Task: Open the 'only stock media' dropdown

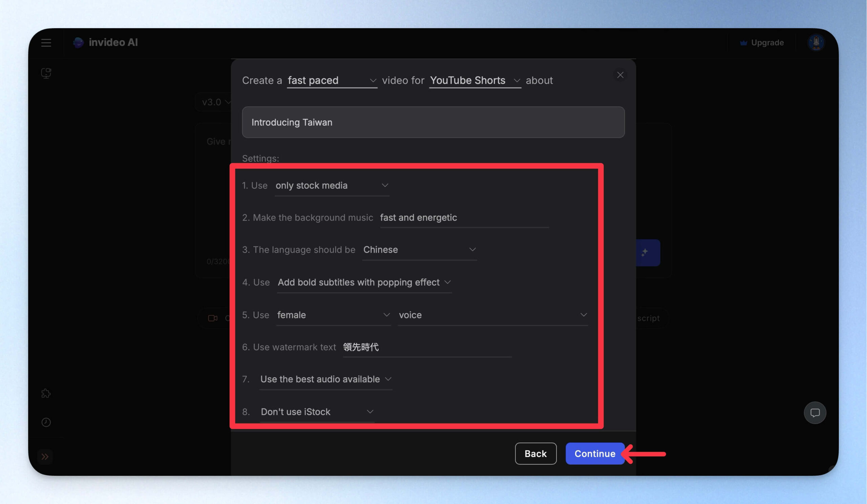Action: (332, 186)
